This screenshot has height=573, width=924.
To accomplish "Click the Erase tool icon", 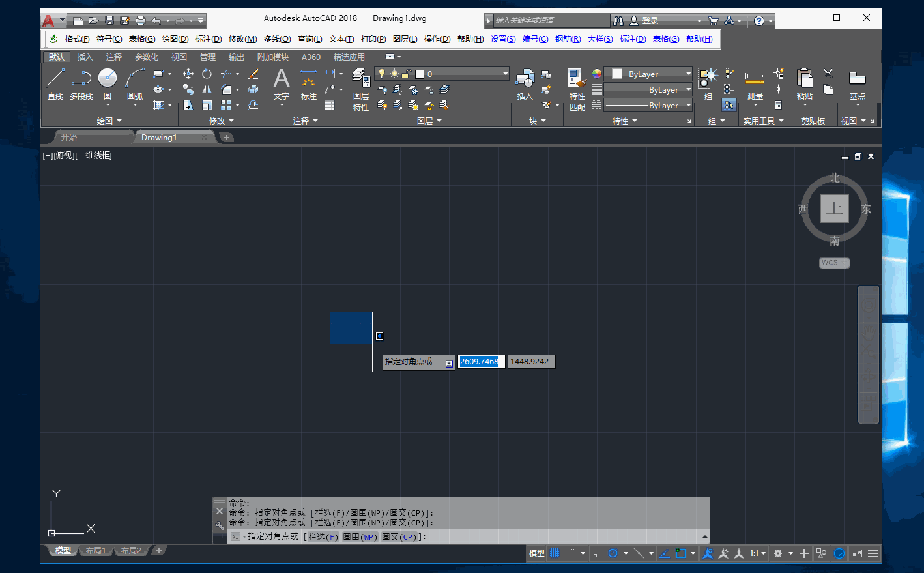I will (x=253, y=74).
